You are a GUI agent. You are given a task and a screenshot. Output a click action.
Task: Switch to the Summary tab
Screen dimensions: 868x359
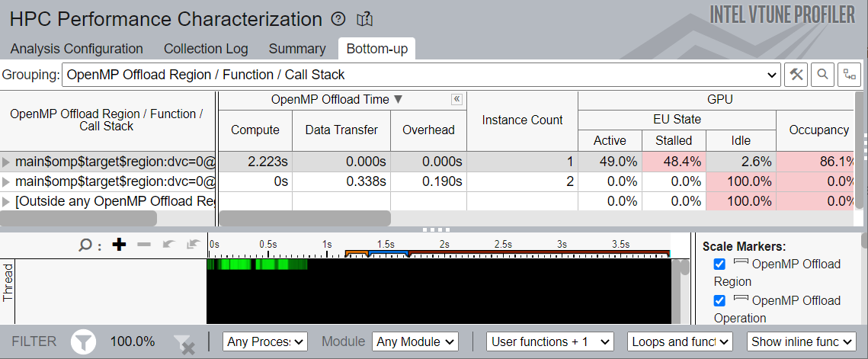point(297,49)
